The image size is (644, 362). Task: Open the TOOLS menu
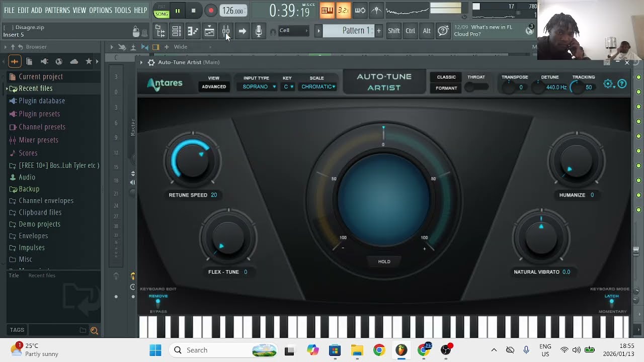(x=123, y=10)
